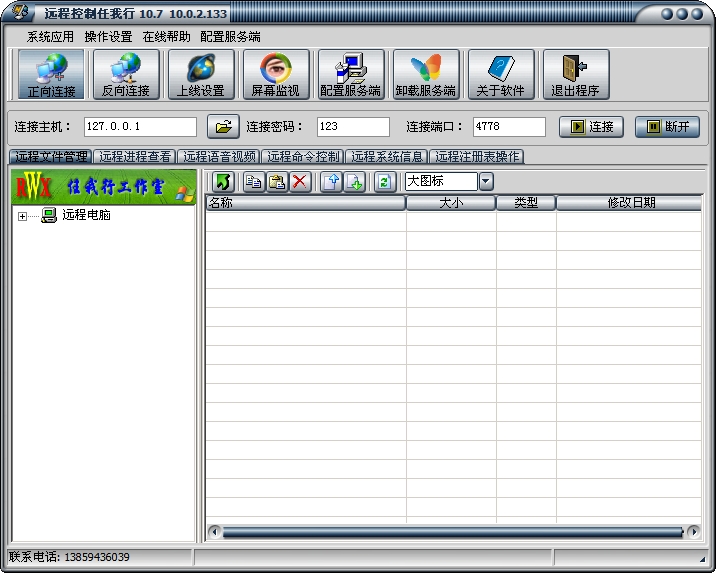The height and width of the screenshot is (573, 716).
Task: Click the red X delete file icon
Action: (x=300, y=181)
